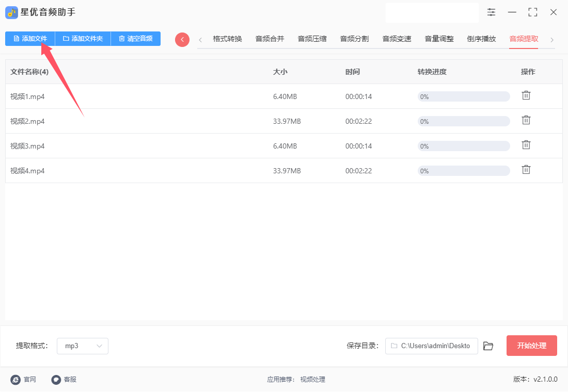Screen dimensions: 568x392
Task: Open the 提取格式 mp3 dropdown
Action: 83,346
